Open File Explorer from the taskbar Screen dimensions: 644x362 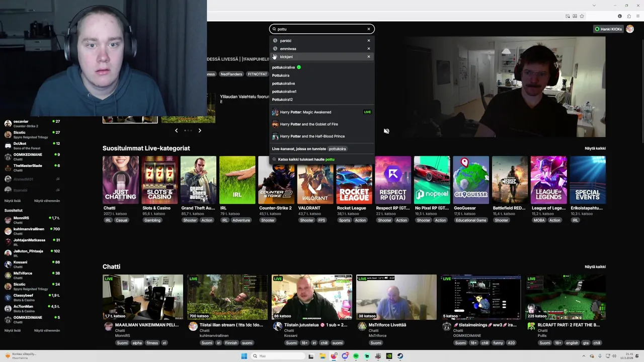[322, 356]
